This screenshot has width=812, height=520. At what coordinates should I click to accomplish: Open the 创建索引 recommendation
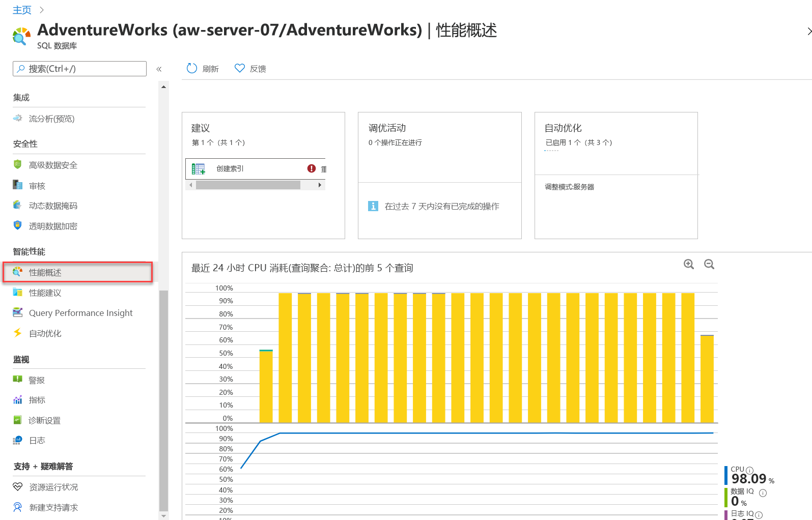[x=256, y=168]
